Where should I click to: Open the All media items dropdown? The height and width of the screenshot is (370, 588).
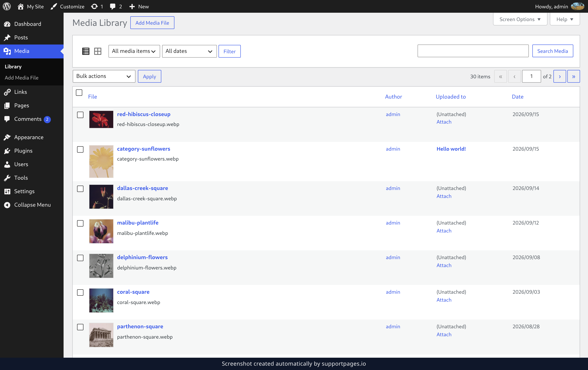pos(134,51)
